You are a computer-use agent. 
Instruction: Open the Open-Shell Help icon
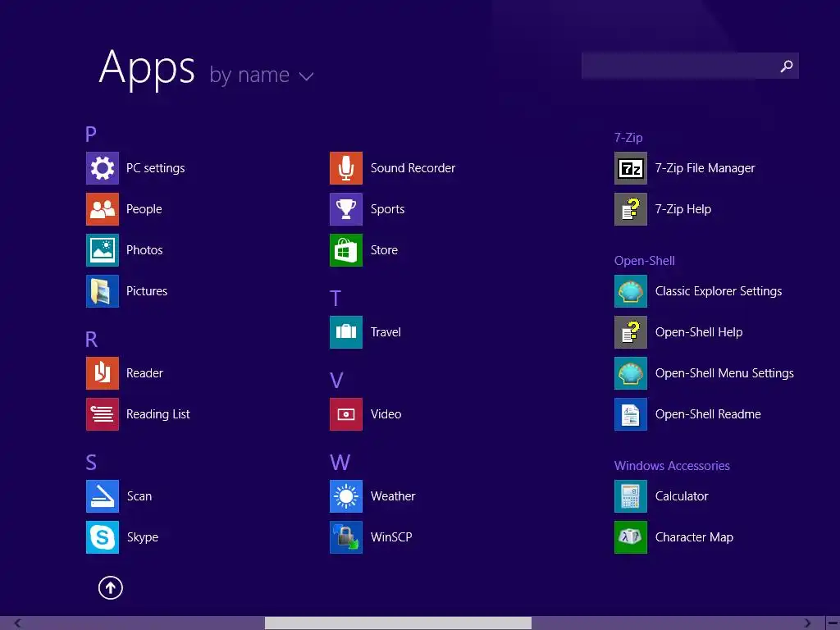(x=631, y=332)
